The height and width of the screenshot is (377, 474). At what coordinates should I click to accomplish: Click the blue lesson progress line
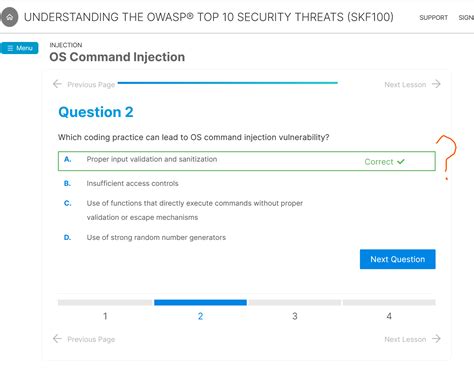(228, 83)
